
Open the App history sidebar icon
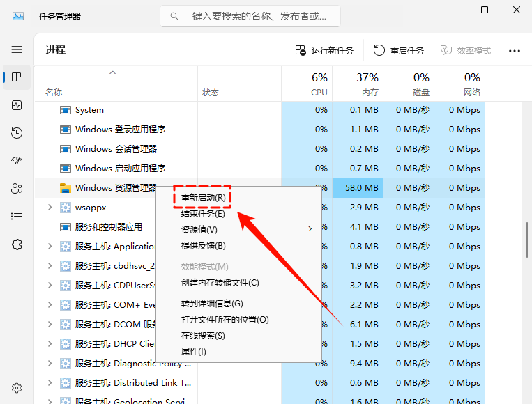(17, 133)
